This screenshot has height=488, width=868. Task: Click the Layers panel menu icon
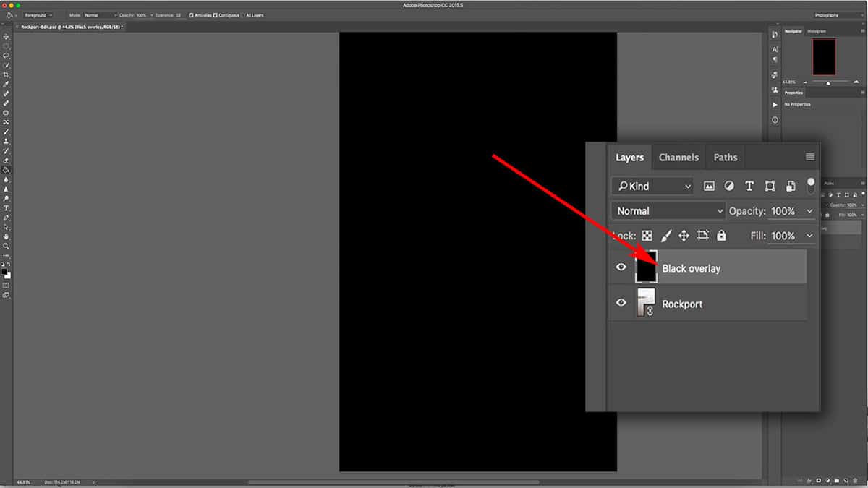[x=809, y=157]
